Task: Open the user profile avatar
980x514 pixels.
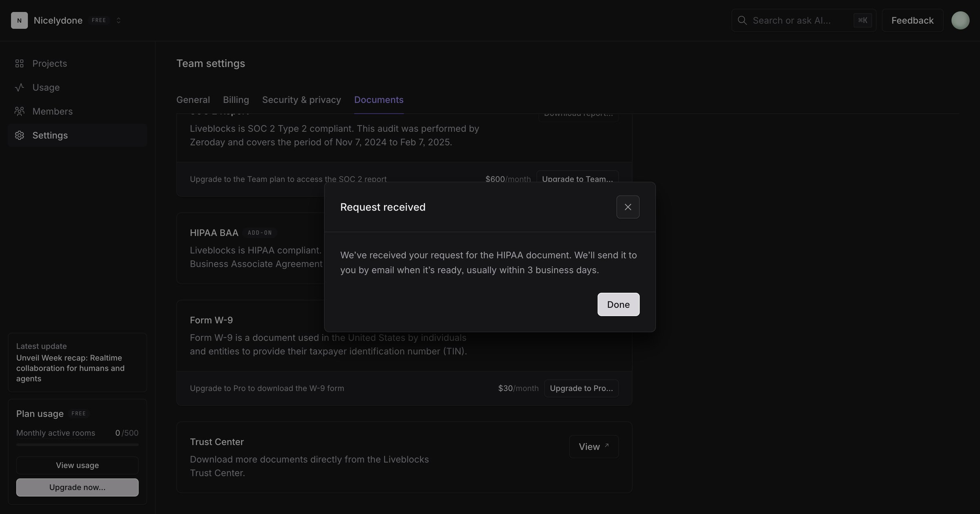Action: click(960, 20)
